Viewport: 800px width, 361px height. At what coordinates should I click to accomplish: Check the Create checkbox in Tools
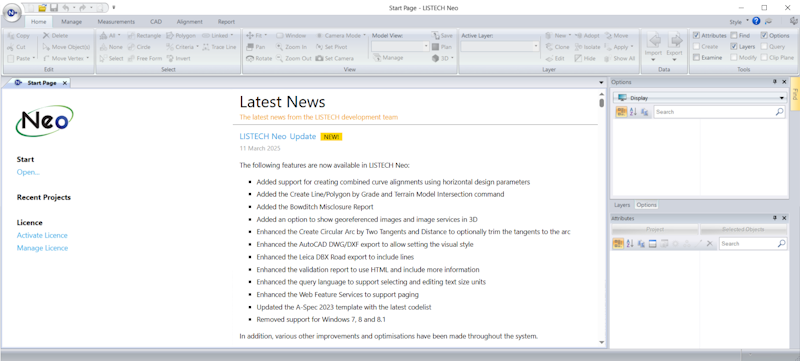point(696,47)
